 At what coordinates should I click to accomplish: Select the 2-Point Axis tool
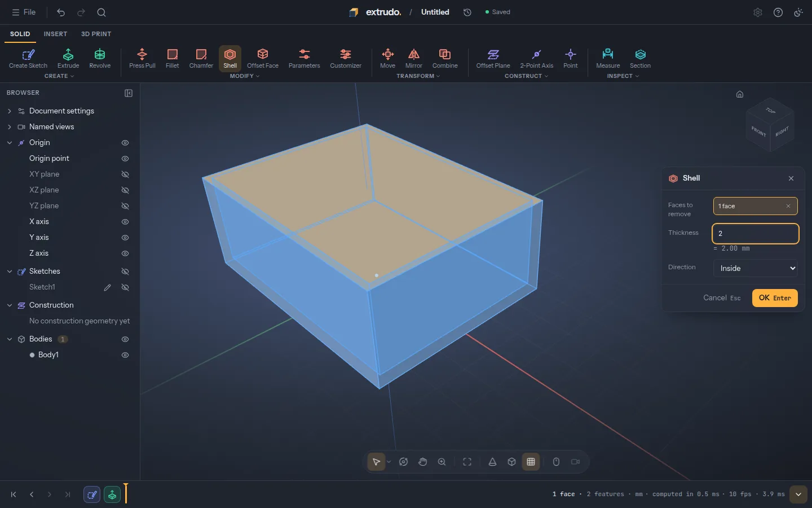[x=537, y=59]
